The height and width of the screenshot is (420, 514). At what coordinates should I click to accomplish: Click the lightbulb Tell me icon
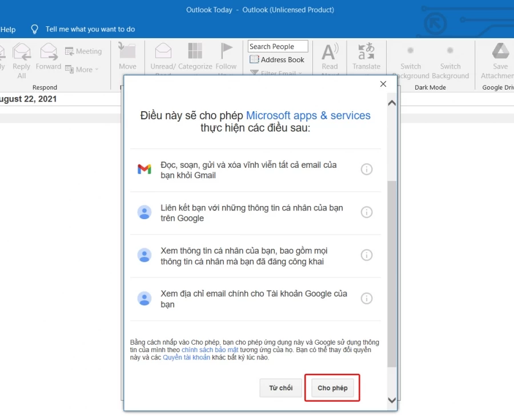click(x=34, y=29)
